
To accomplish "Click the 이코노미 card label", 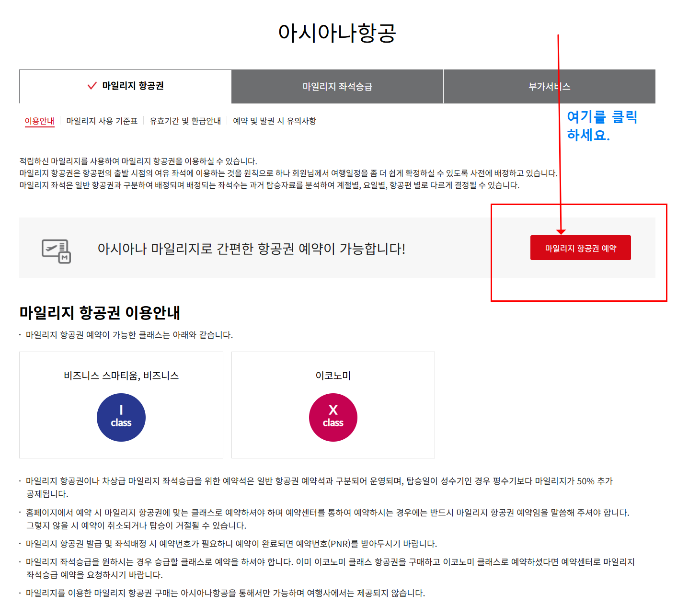I will pyautogui.click(x=333, y=376).
